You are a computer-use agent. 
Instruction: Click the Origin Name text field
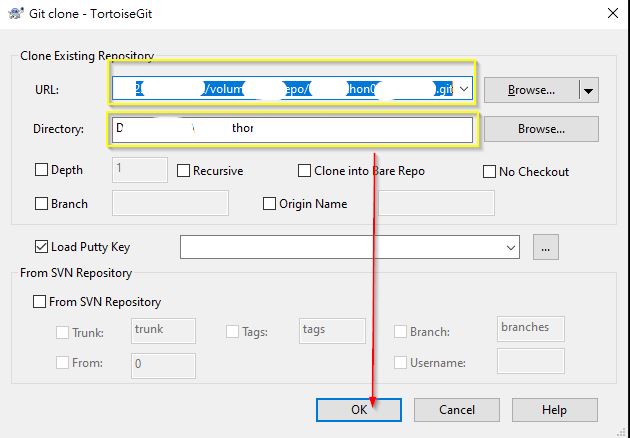(x=436, y=203)
